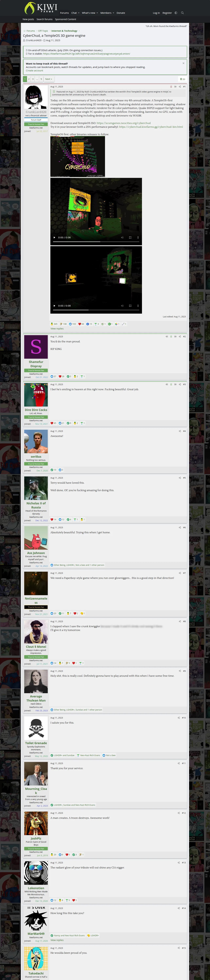Click the heart reaction icon on post #3

(52, 423)
